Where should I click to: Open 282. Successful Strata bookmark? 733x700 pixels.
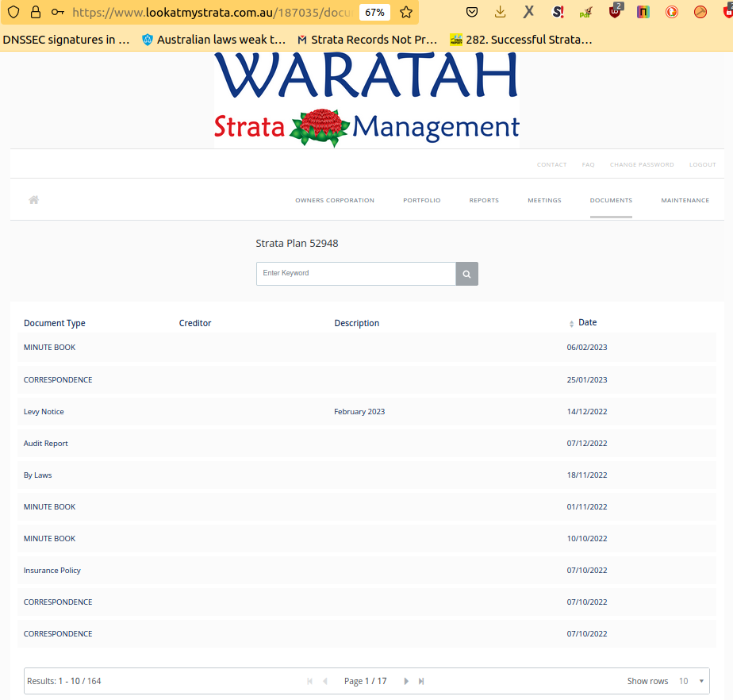[521, 40]
